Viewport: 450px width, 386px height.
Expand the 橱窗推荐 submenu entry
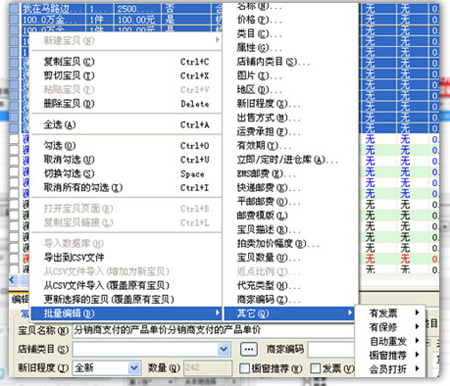[390, 355]
